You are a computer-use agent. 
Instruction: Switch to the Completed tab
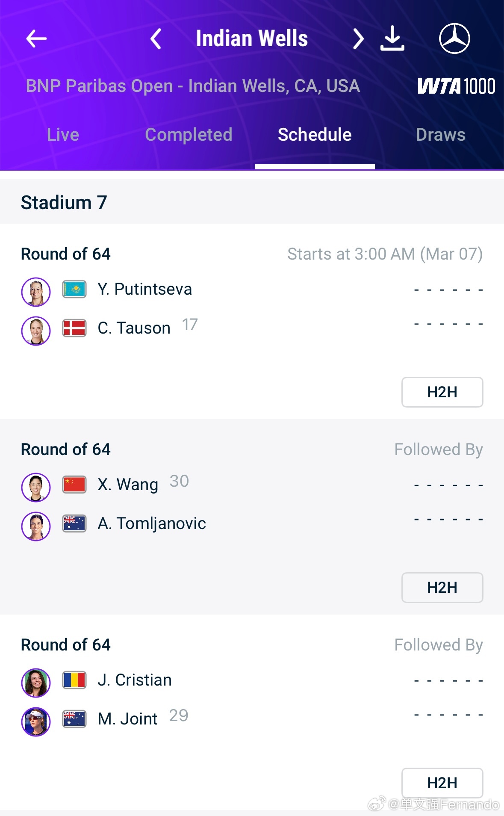click(189, 135)
